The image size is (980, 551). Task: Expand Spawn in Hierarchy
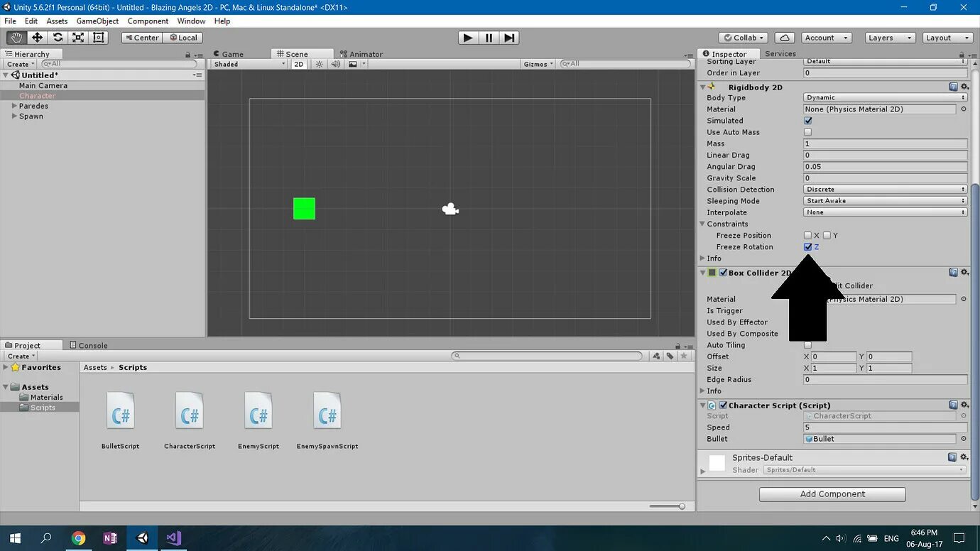14,116
